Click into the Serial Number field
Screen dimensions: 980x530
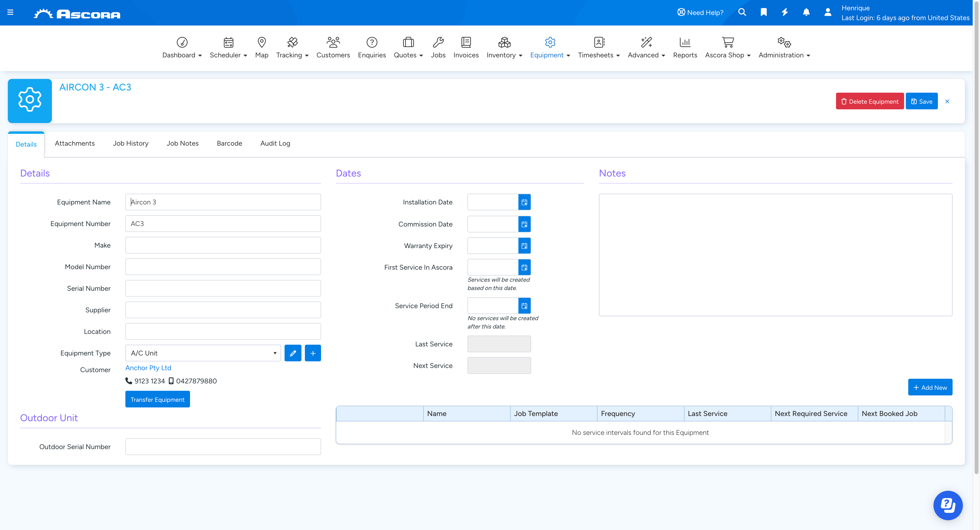(x=223, y=289)
